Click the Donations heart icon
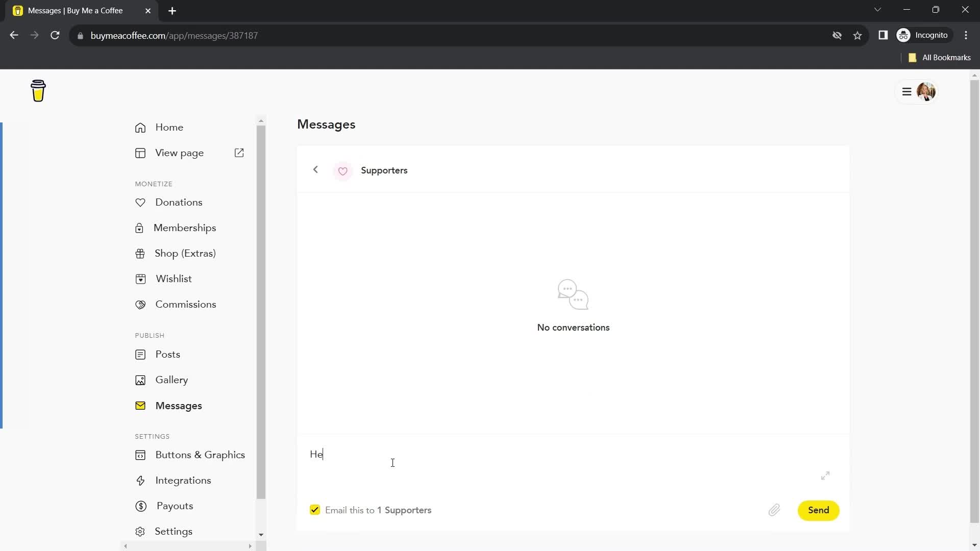 pyautogui.click(x=139, y=202)
